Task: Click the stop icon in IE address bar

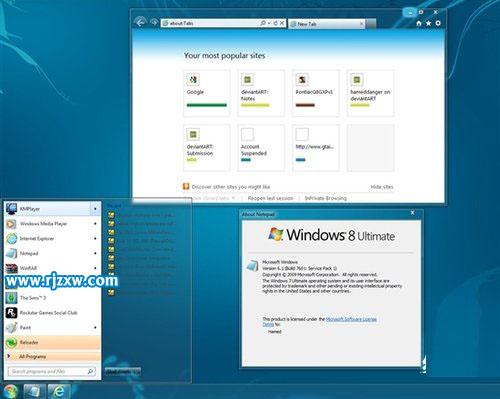Action: tap(282, 23)
